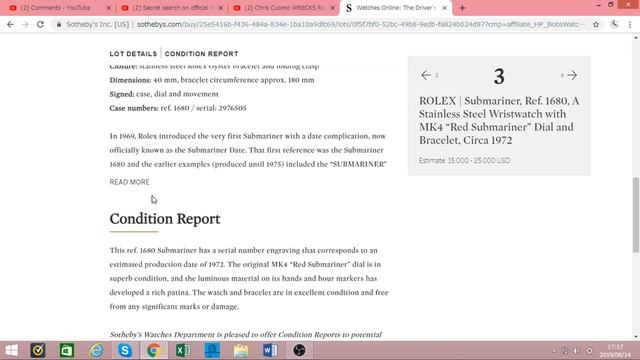Open the Chrome profile avatar
640x360 pixels.
(614, 24)
